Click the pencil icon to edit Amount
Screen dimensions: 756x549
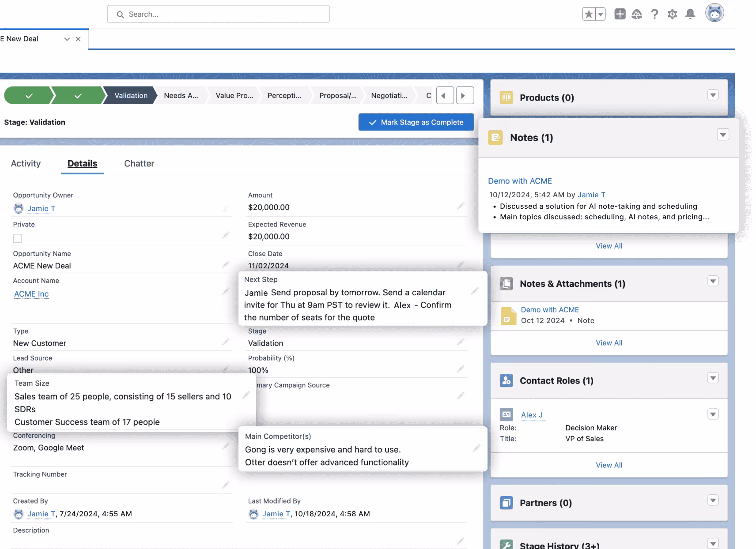pyautogui.click(x=461, y=206)
